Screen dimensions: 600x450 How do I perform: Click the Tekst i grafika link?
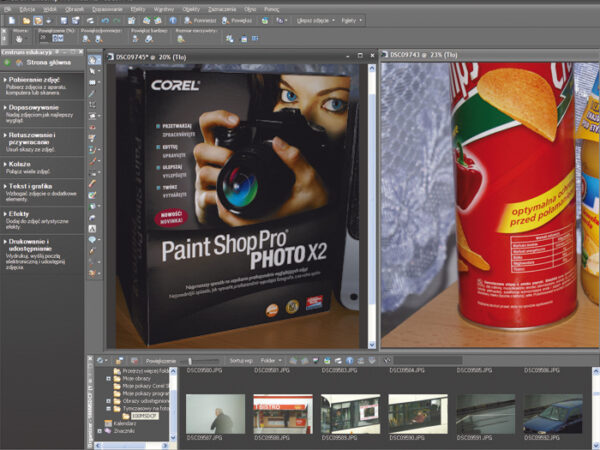coord(28,187)
